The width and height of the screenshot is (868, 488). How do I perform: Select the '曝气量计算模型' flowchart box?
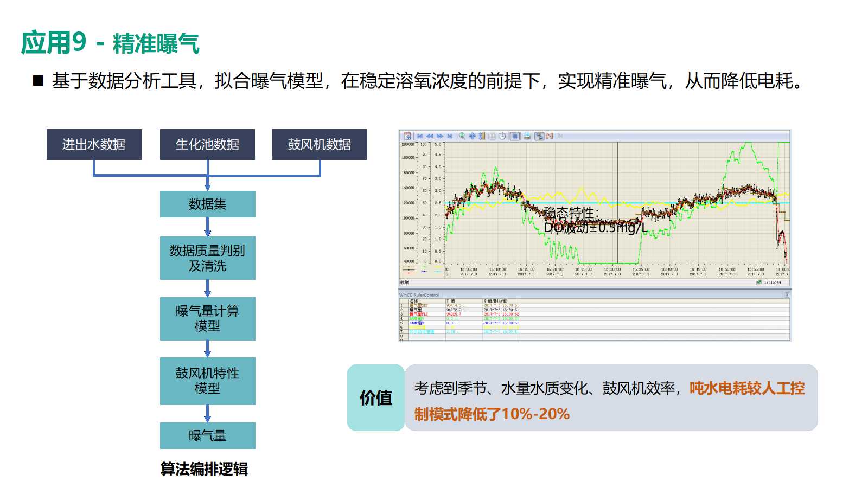tap(207, 318)
